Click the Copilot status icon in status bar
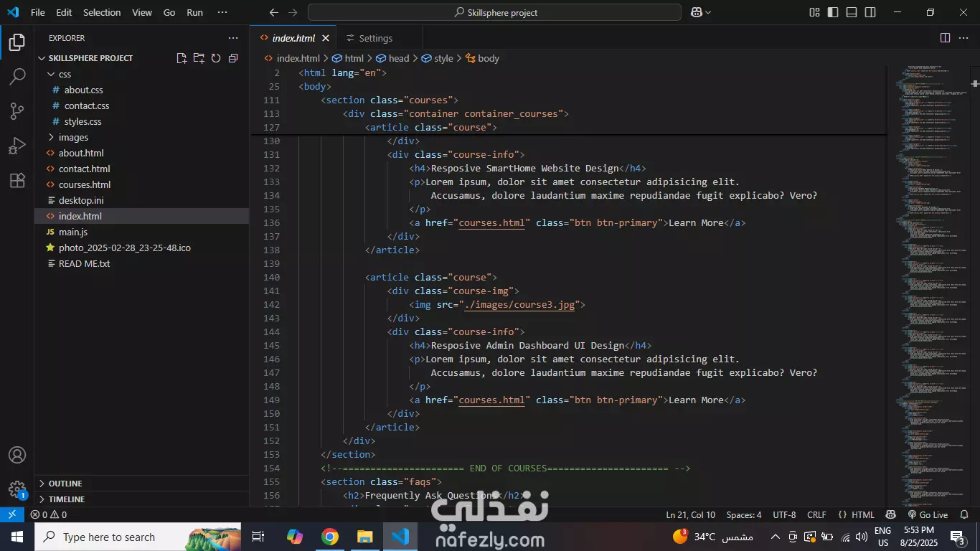The width and height of the screenshot is (980, 551). point(890,514)
